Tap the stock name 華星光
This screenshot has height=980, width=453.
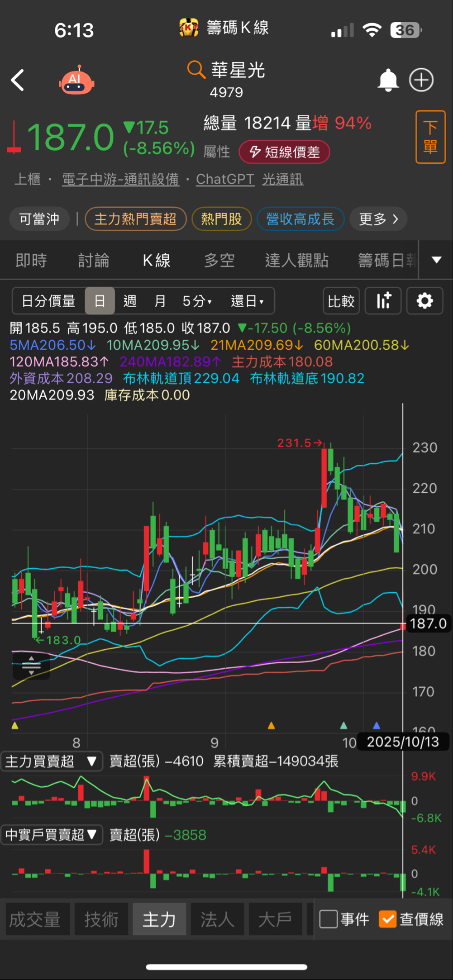(238, 70)
